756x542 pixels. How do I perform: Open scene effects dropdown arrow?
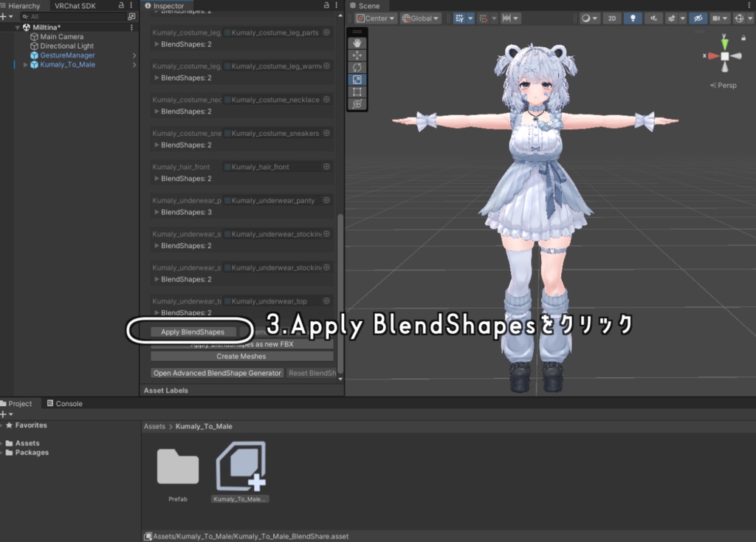click(x=682, y=18)
